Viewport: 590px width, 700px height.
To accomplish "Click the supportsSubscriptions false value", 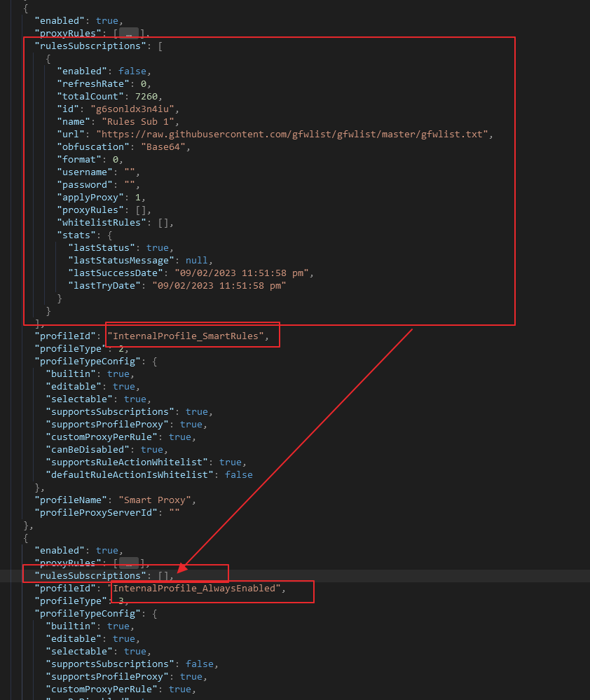I will pyautogui.click(x=200, y=664).
